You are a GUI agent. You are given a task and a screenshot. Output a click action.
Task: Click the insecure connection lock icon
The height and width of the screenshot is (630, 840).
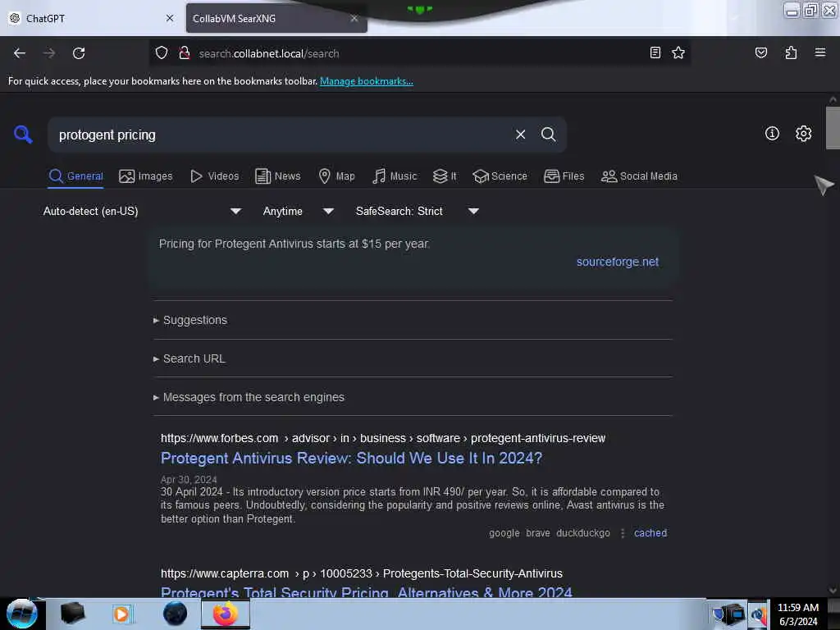[x=185, y=53]
